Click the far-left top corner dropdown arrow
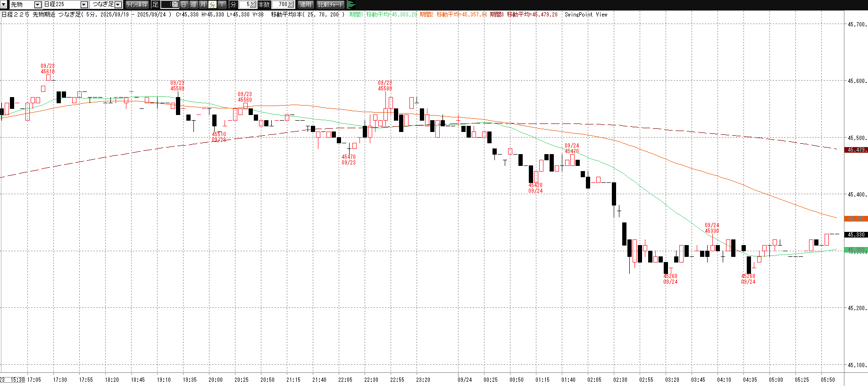 pyautogui.click(x=4, y=4)
